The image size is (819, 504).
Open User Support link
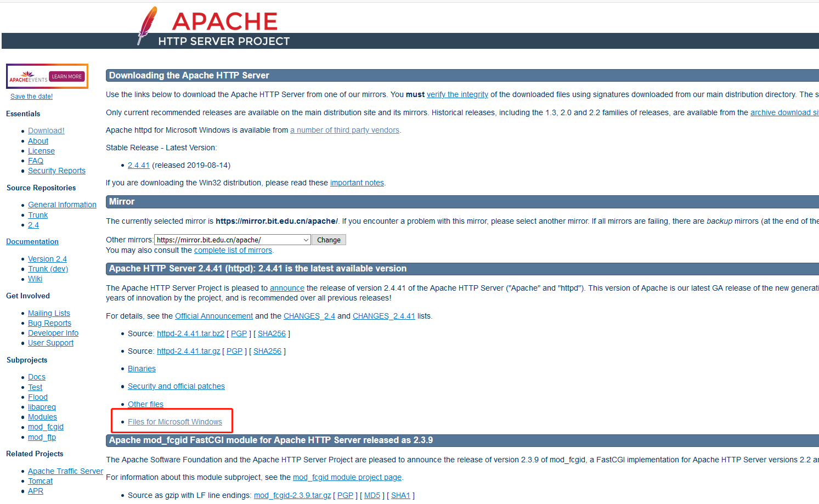click(x=50, y=343)
